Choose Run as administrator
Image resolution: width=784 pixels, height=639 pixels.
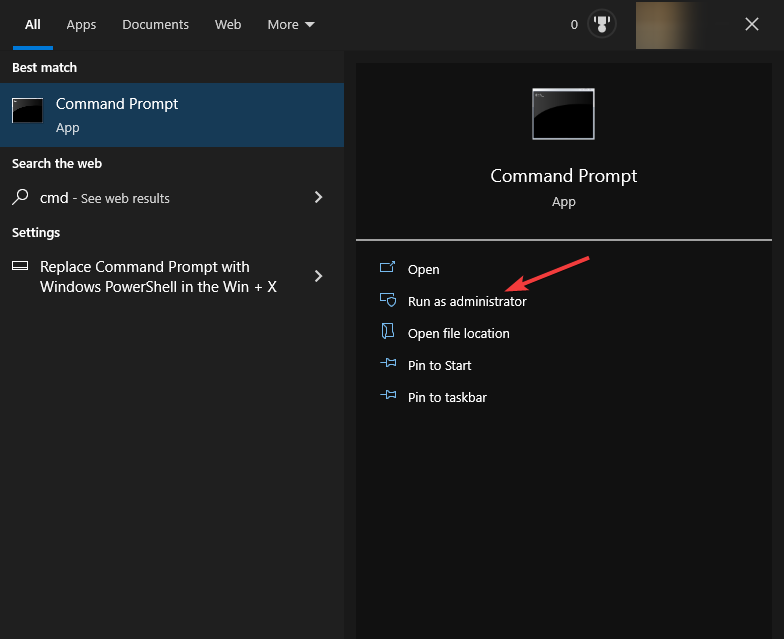[x=467, y=302]
